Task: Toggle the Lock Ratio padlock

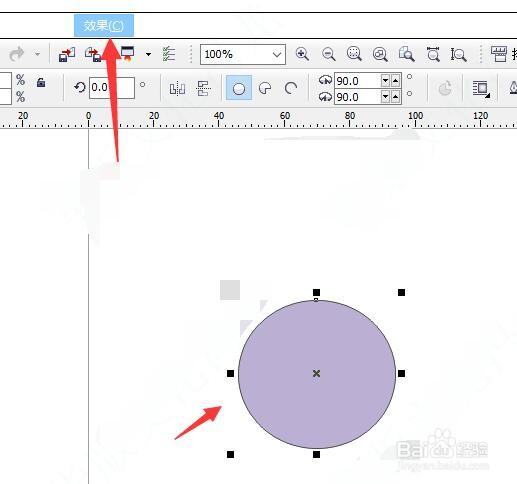Action: (41, 82)
